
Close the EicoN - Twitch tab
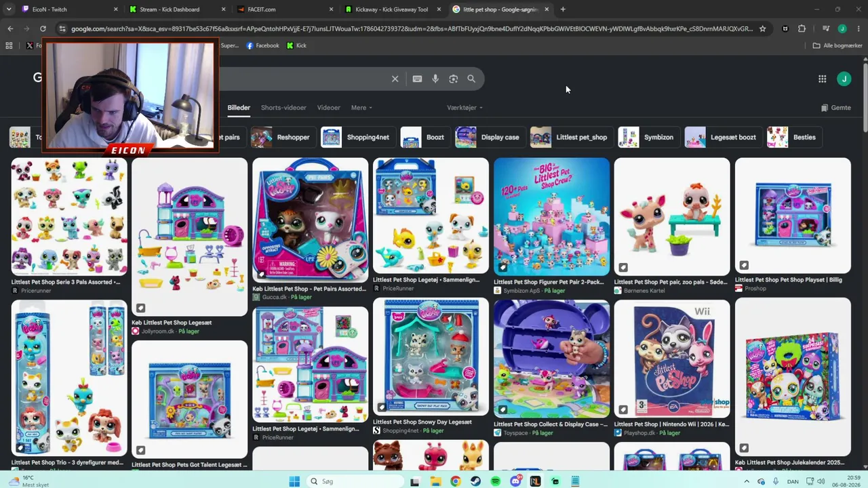pyautogui.click(x=116, y=9)
